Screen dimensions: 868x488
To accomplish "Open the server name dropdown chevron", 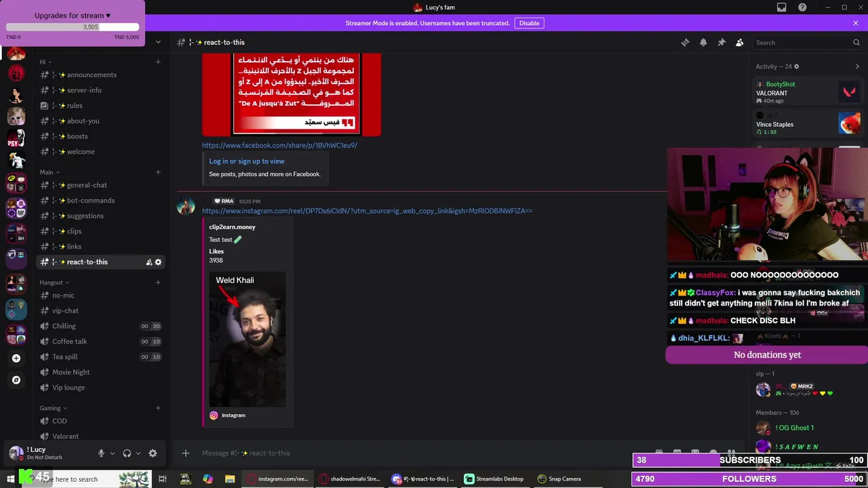I will [158, 42].
